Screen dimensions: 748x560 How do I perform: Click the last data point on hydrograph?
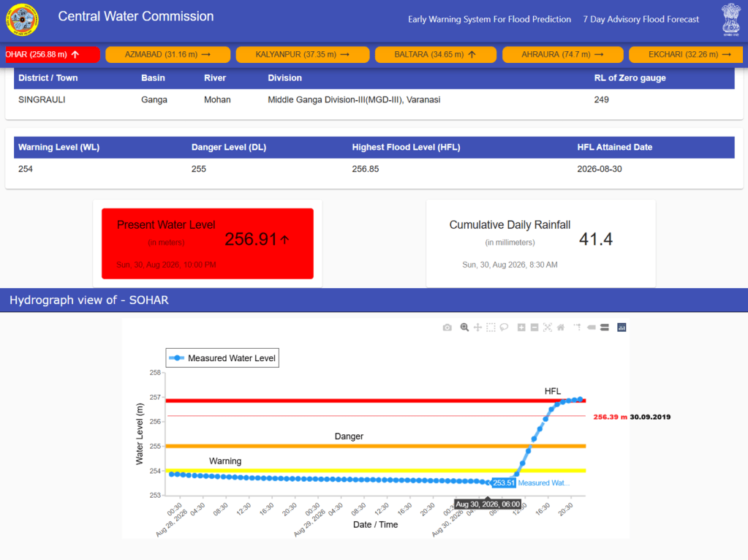click(x=580, y=399)
